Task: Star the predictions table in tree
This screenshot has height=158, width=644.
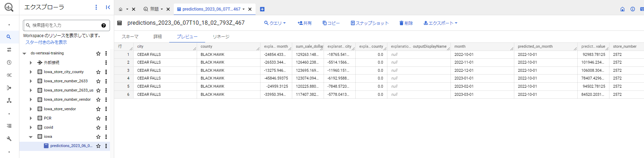Action: click(x=98, y=146)
